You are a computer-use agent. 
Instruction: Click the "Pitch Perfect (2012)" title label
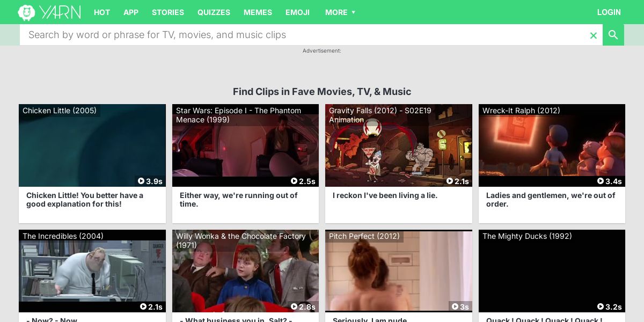[364, 236]
